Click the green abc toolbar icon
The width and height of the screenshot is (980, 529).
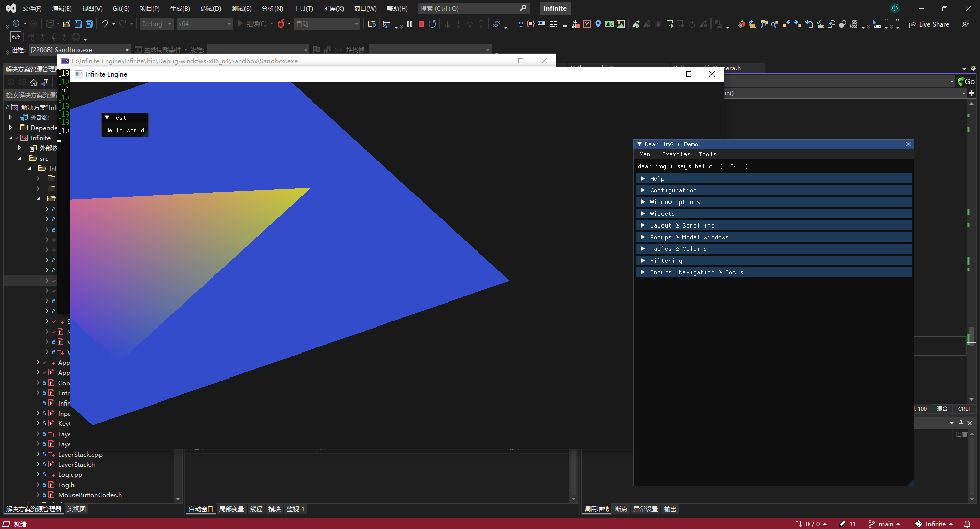pyautogui.click(x=609, y=24)
